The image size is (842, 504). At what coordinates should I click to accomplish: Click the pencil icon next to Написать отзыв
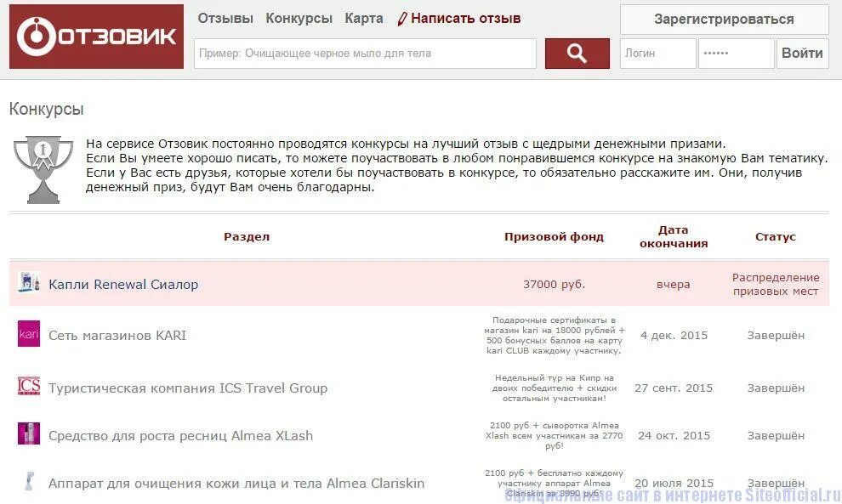point(402,19)
